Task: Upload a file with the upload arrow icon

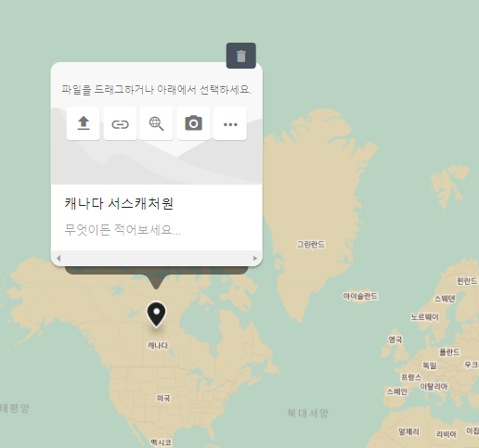Action: click(84, 123)
